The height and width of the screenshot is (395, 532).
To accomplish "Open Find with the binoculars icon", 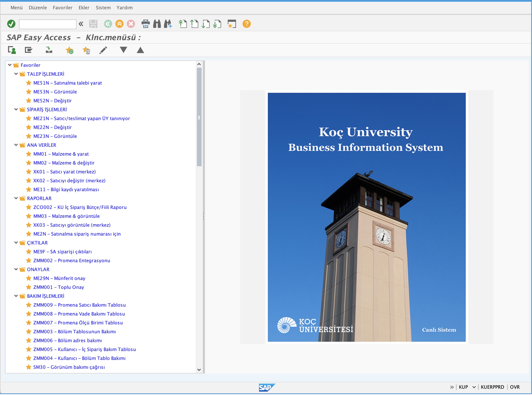I will pyautogui.click(x=157, y=24).
